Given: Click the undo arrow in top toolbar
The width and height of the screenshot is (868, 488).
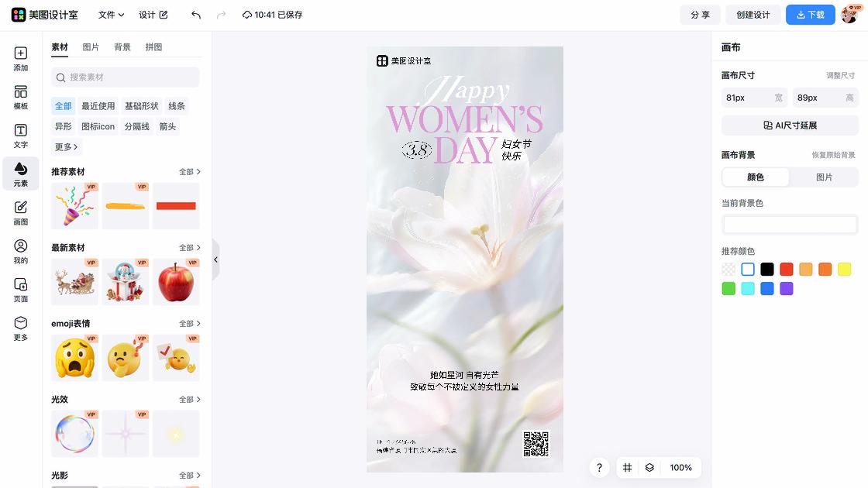Looking at the screenshot, I should [196, 15].
